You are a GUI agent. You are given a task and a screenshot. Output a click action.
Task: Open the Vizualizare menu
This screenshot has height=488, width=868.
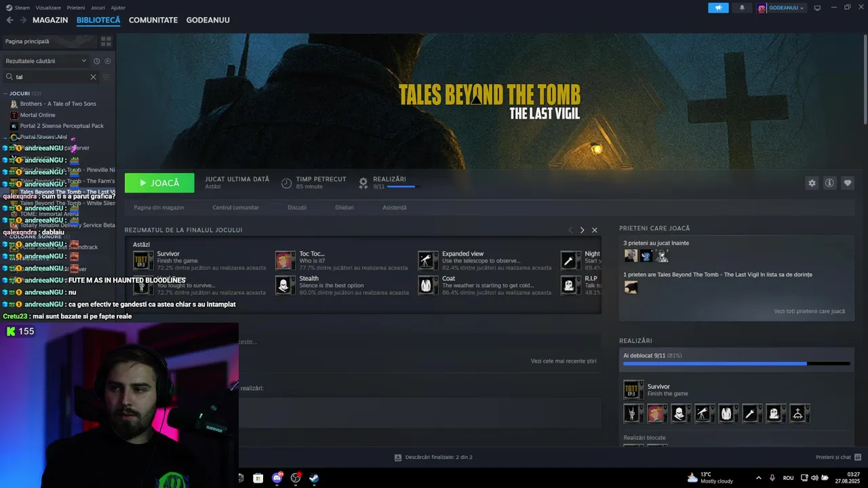[x=48, y=7]
